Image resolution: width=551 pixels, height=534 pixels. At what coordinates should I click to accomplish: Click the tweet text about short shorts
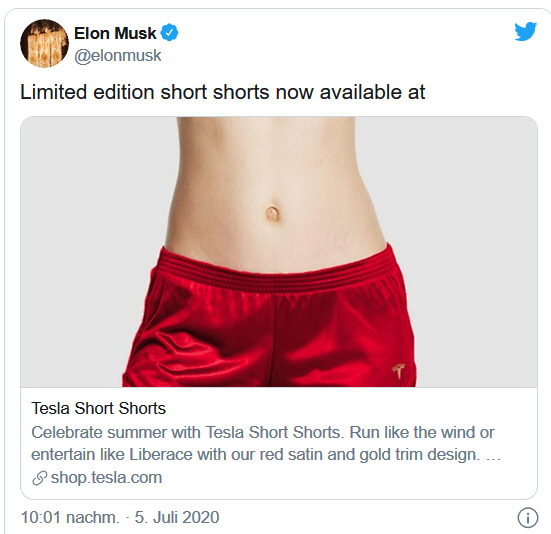[223, 92]
